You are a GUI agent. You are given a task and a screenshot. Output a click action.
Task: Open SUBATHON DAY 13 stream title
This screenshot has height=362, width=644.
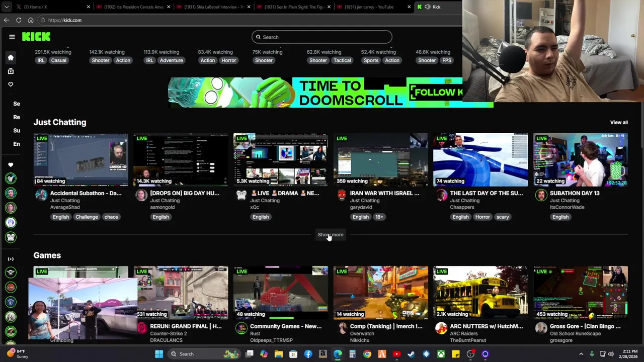point(575,193)
